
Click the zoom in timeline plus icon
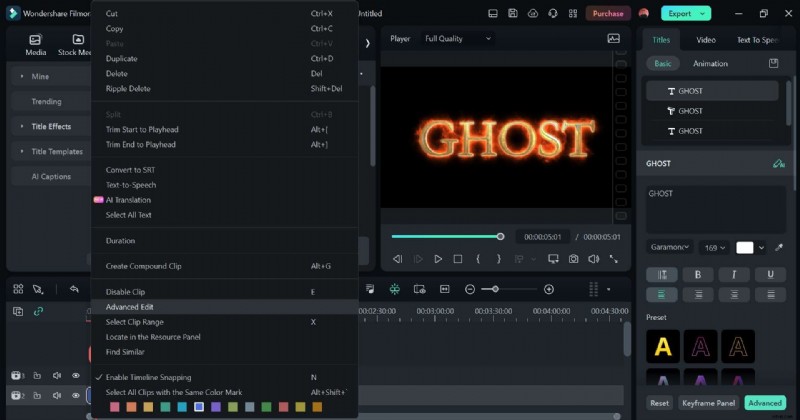(549, 289)
